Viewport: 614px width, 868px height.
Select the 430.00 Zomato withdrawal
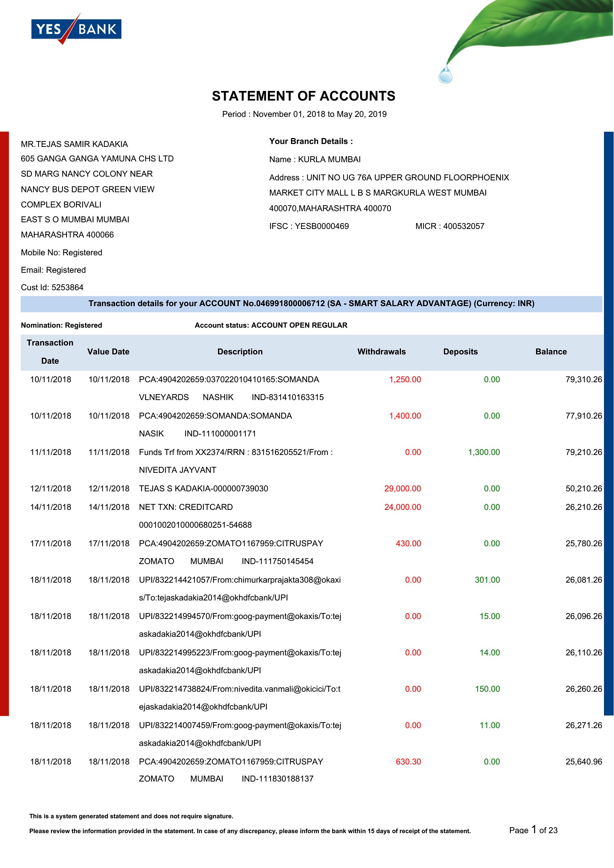408,543
